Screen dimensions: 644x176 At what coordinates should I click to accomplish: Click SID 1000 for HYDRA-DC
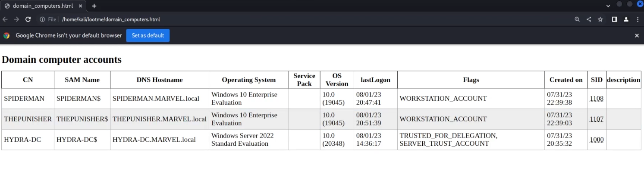(597, 140)
